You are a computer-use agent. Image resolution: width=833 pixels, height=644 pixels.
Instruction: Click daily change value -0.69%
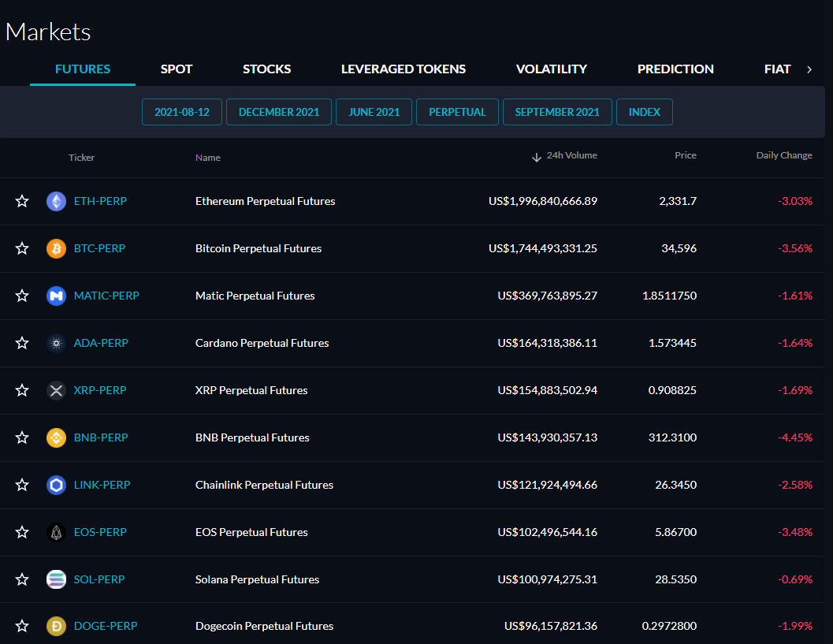[x=795, y=579]
